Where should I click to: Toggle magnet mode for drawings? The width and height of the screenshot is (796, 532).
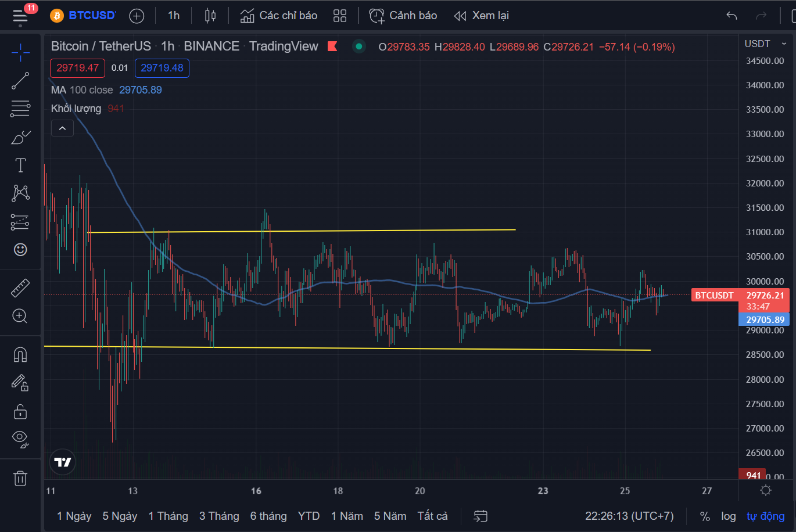click(20, 354)
